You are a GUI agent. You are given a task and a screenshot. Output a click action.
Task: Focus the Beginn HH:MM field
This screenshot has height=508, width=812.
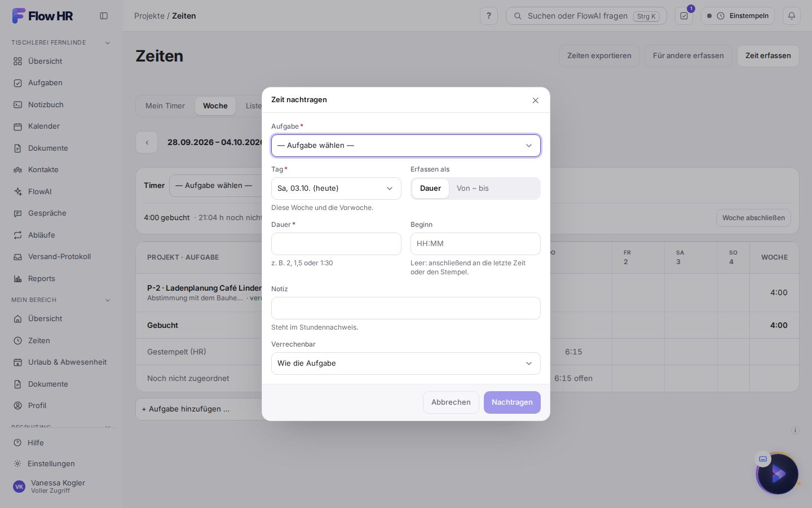[x=475, y=244]
